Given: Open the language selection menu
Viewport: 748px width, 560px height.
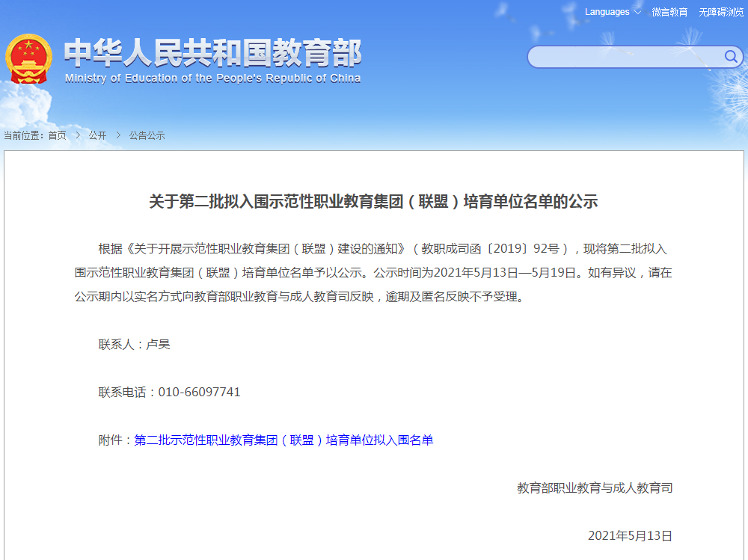Looking at the screenshot, I should [609, 12].
